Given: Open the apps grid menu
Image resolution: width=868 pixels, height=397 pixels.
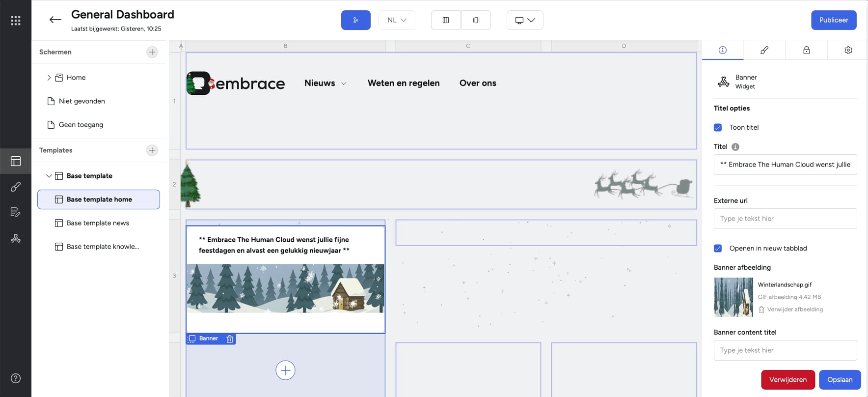Looking at the screenshot, I should (16, 21).
